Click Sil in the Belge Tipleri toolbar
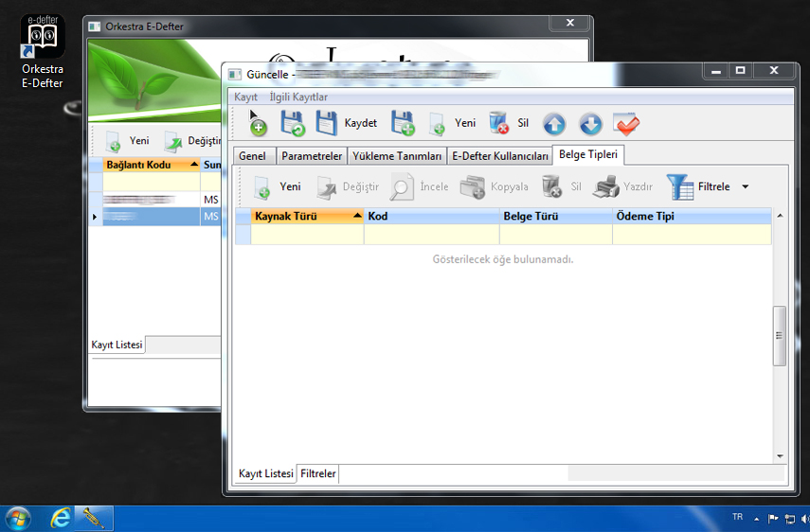 562,186
